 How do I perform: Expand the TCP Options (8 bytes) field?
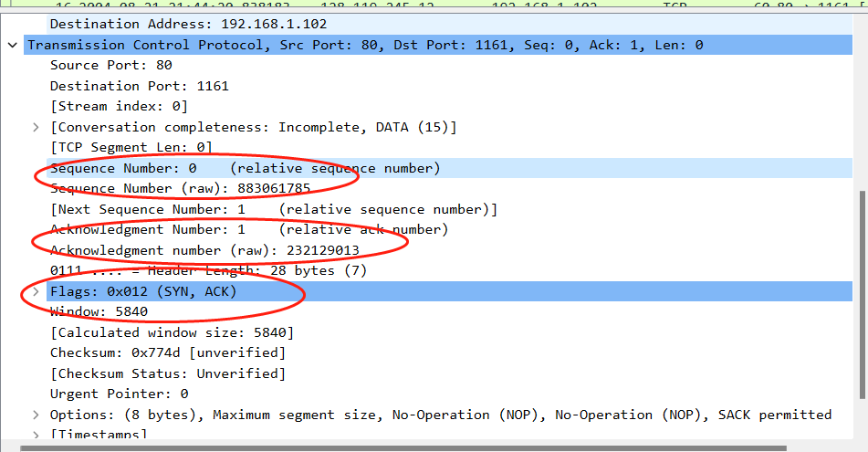tap(36, 415)
